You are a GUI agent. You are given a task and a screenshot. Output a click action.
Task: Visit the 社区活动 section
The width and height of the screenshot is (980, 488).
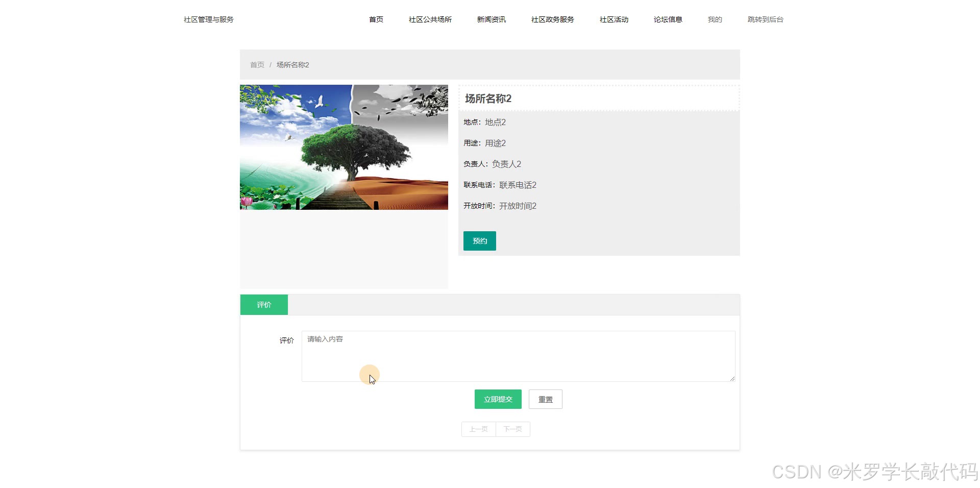pyautogui.click(x=613, y=19)
